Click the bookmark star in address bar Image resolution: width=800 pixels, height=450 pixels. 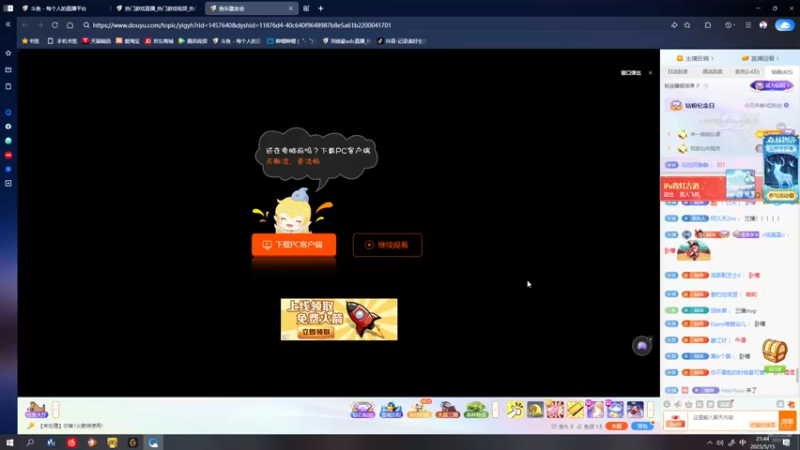[687, 25]
